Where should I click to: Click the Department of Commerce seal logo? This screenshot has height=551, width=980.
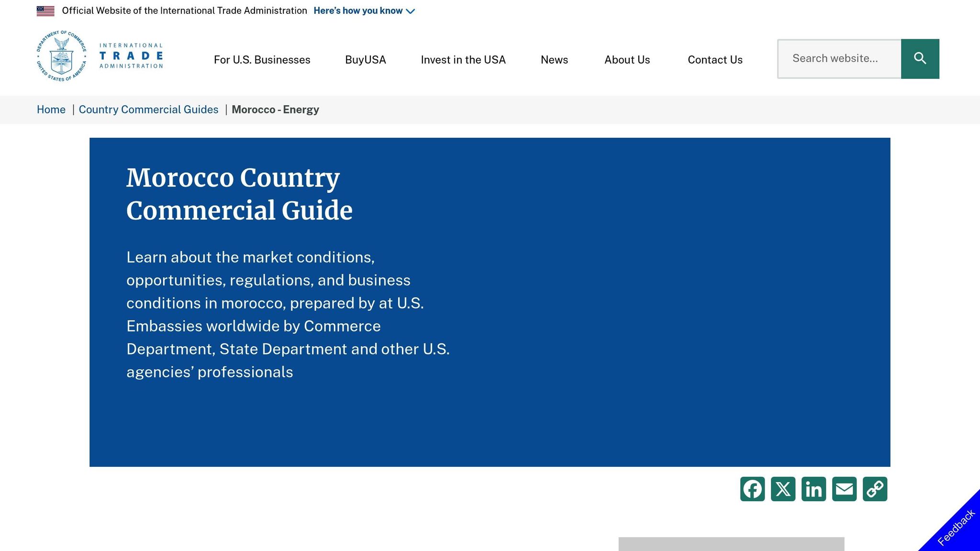(62, 56)
